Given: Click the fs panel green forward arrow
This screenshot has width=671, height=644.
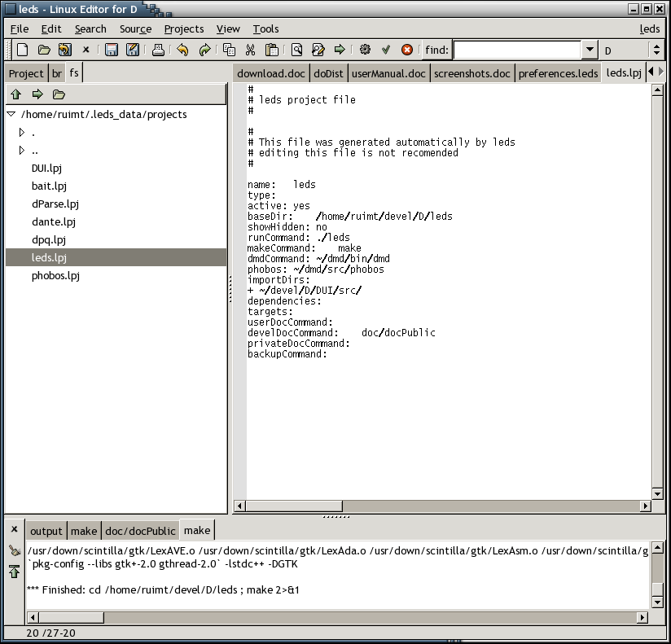Looking at the screenshot, I should click(37, 94).
